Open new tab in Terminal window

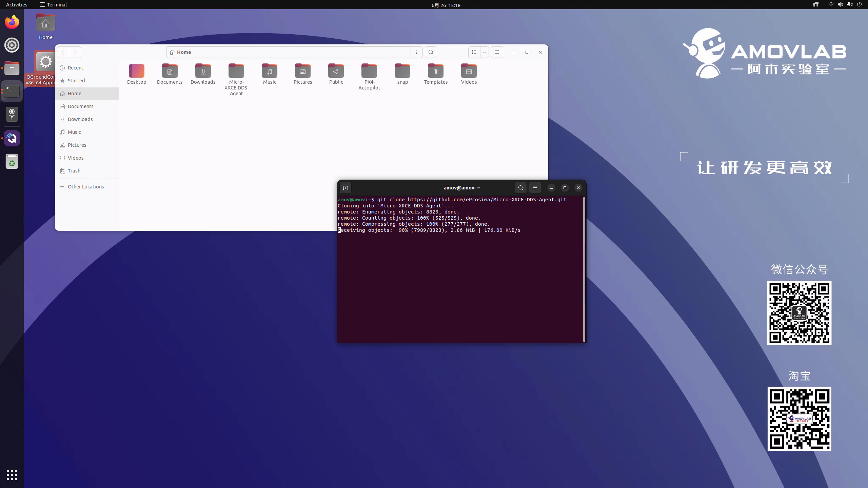(x=346, y=188)
